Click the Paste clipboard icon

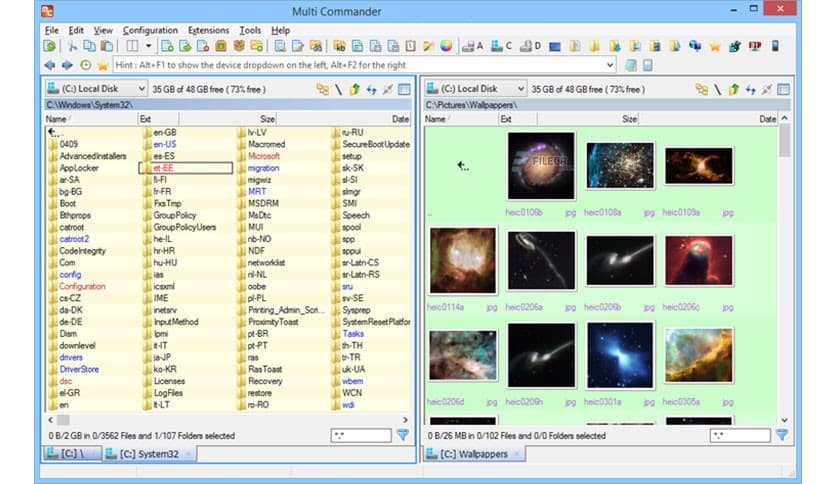pyautogui.click(x=107, y=46)
